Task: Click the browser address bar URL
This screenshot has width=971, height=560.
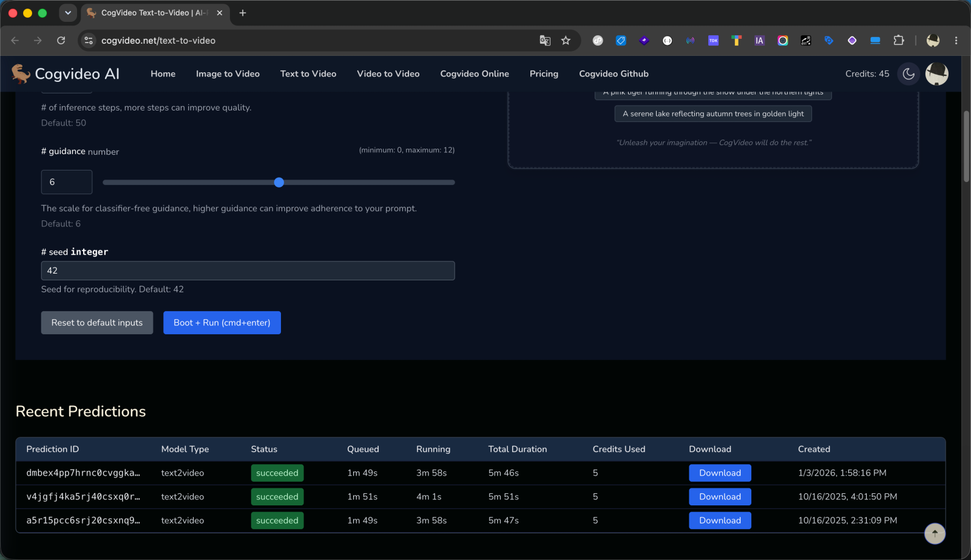Action: click(158, 41)
